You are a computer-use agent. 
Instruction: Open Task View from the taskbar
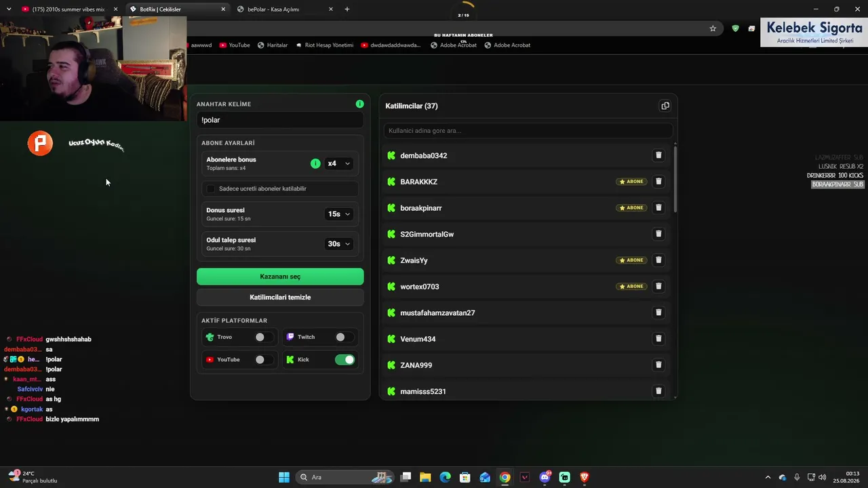[406, 477]
